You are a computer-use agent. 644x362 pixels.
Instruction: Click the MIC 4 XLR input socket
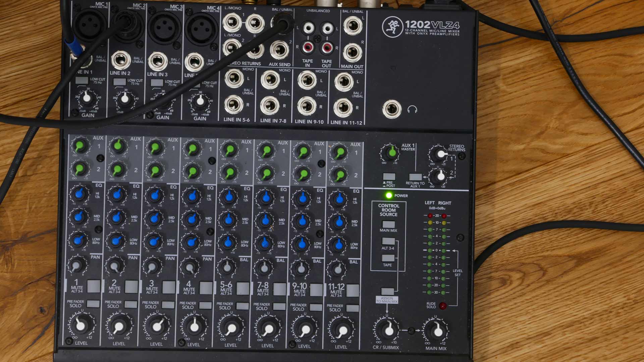(x=202, y=29)
